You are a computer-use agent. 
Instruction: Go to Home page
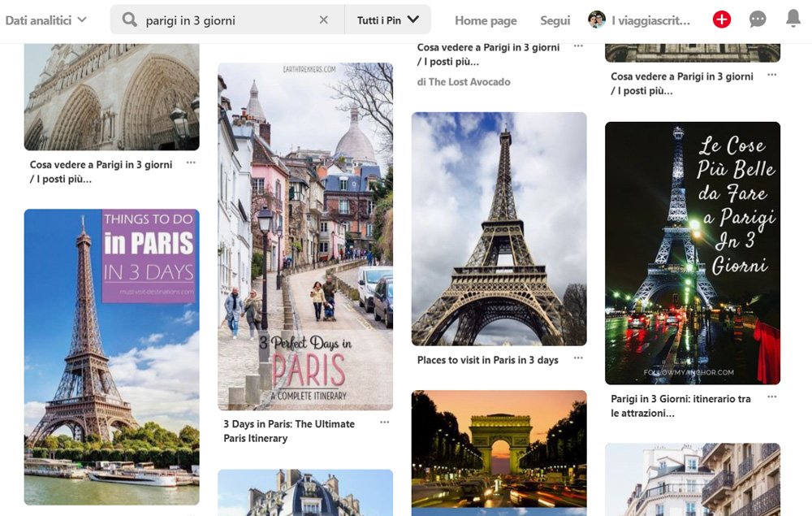point(486,20)
